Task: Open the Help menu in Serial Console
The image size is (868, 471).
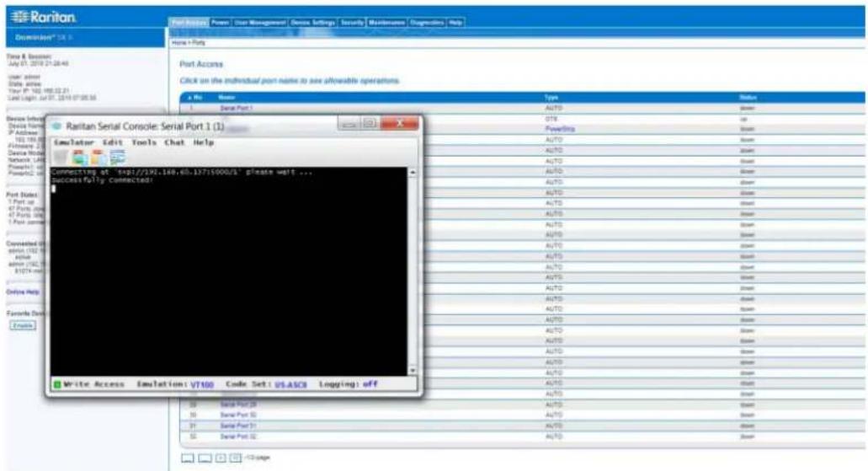Action: coord(203,142)
